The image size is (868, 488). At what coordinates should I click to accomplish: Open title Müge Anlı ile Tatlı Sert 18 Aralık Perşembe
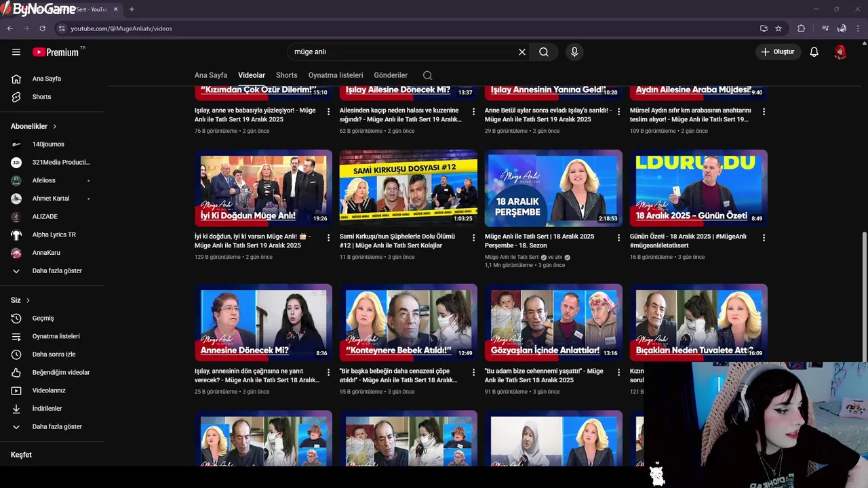(x=540, y=241)
